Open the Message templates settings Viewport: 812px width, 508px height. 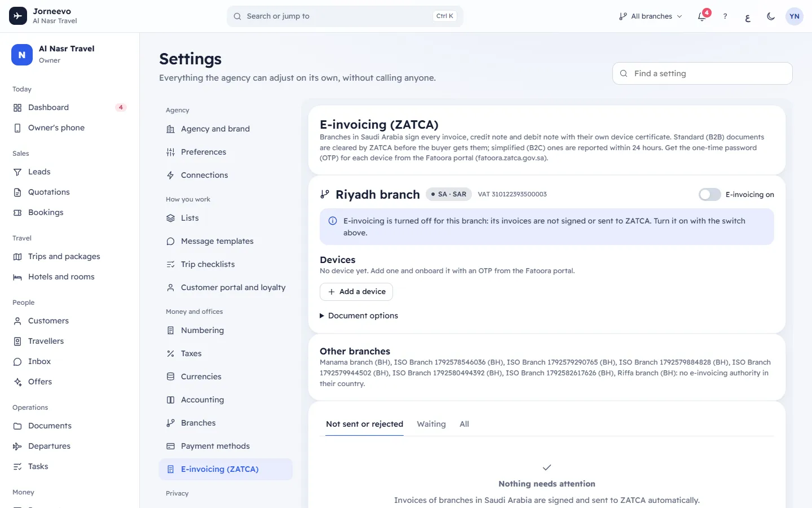(226, 241)
